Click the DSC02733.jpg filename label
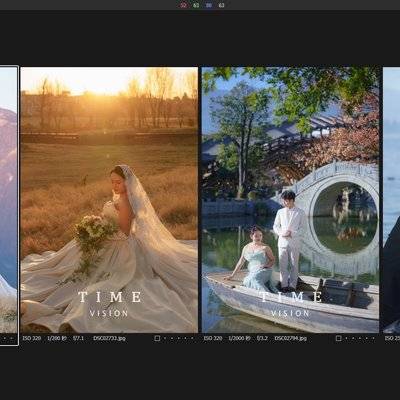 click(x=109, y=338)
